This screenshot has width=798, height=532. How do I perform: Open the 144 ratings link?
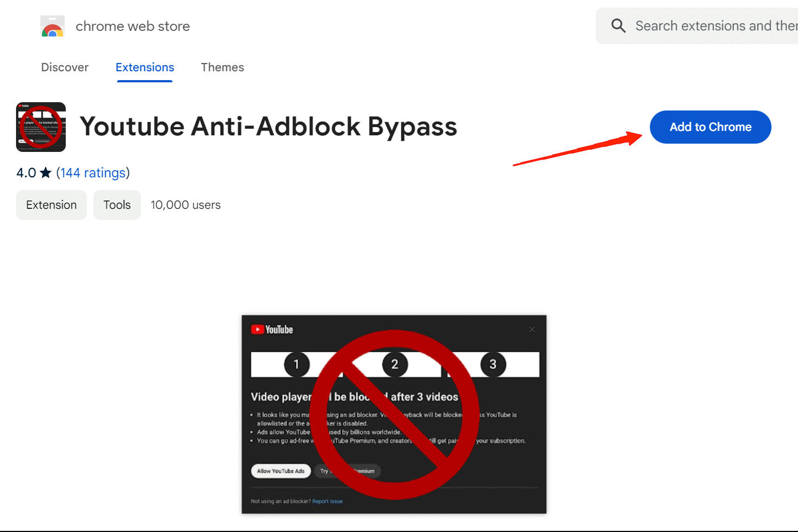(93, 173)
